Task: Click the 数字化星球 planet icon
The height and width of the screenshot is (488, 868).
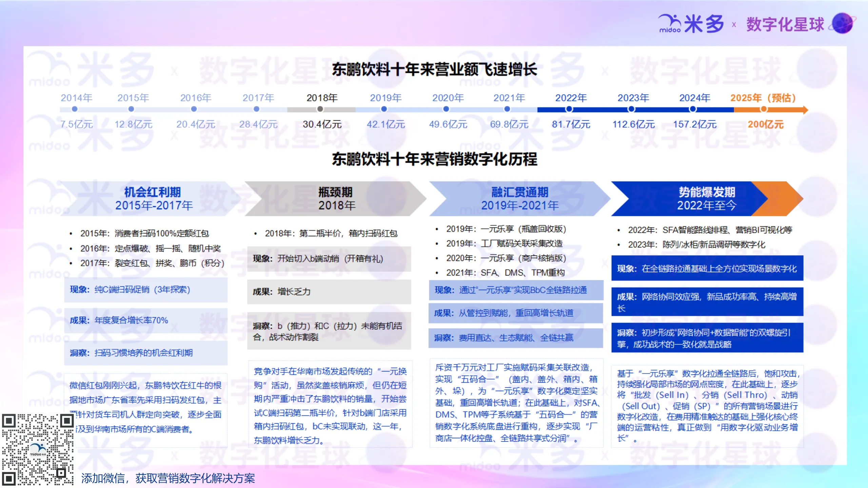Action: pos(843,23)
